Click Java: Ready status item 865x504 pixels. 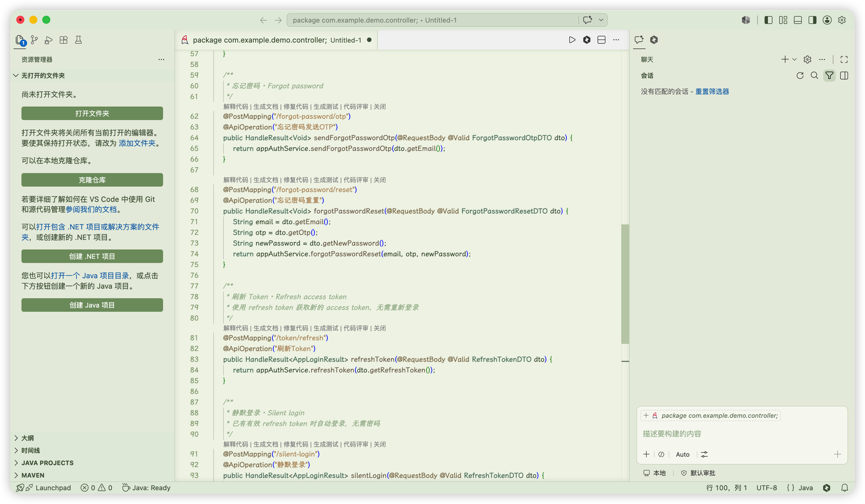[x=147, y=488]
